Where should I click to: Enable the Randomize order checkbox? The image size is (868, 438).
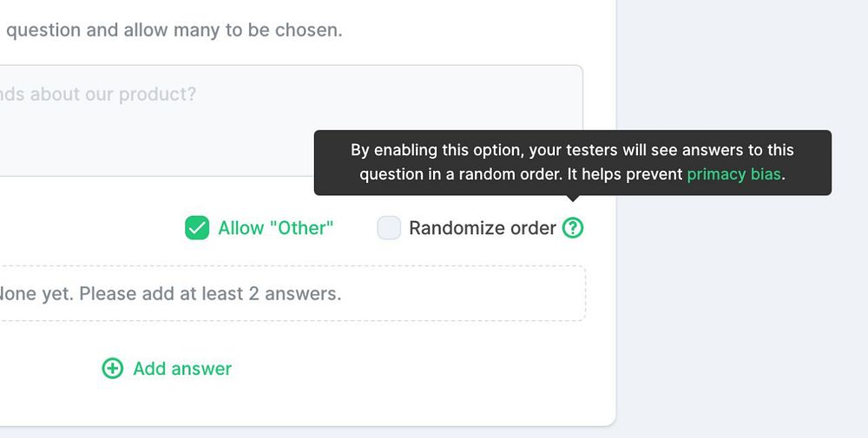[389, 228]
